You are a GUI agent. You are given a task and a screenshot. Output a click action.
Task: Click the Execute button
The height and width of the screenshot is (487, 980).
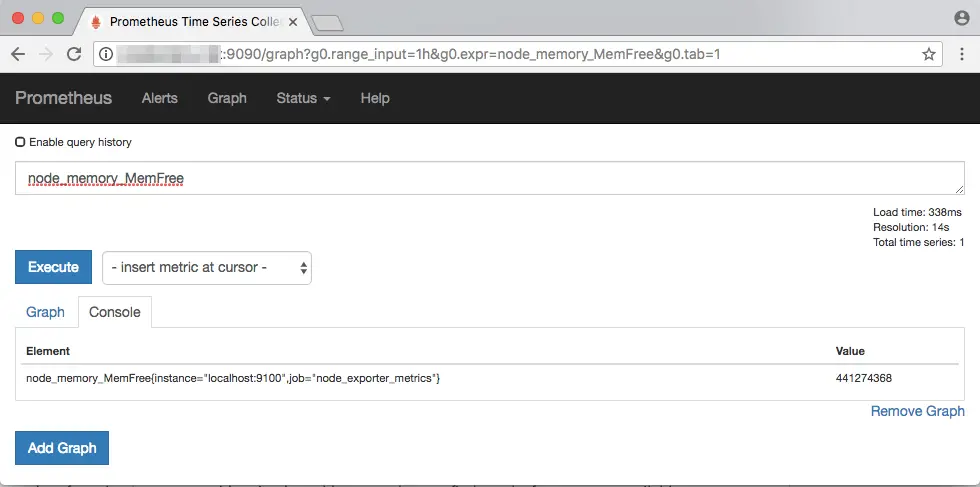(53, 267)
